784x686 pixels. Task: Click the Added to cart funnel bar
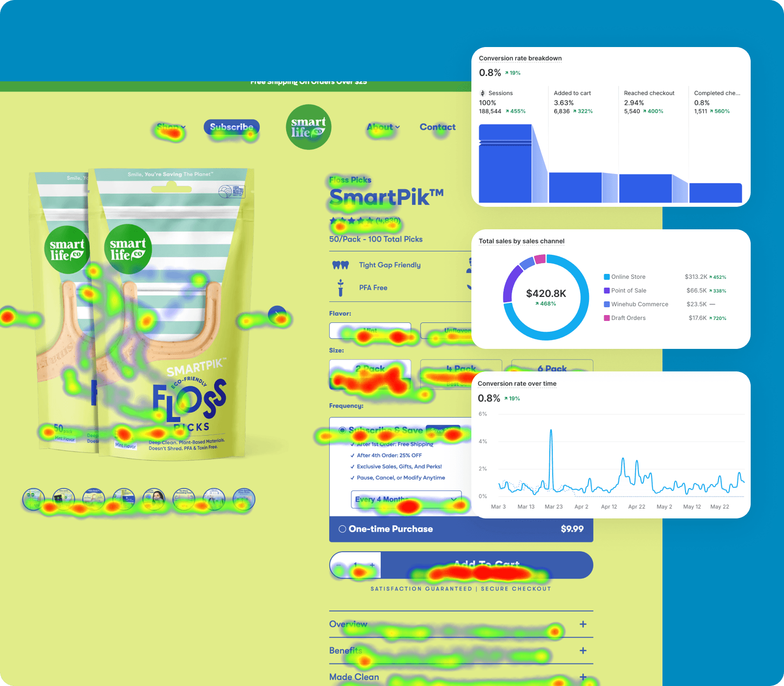pos(575,188)
